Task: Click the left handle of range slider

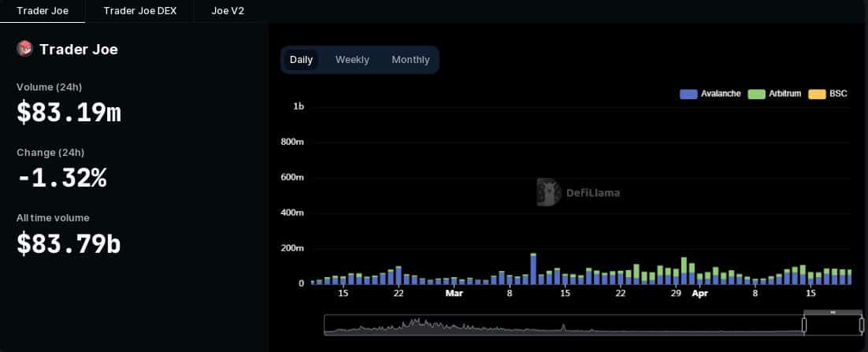Action: coord(804,325)
